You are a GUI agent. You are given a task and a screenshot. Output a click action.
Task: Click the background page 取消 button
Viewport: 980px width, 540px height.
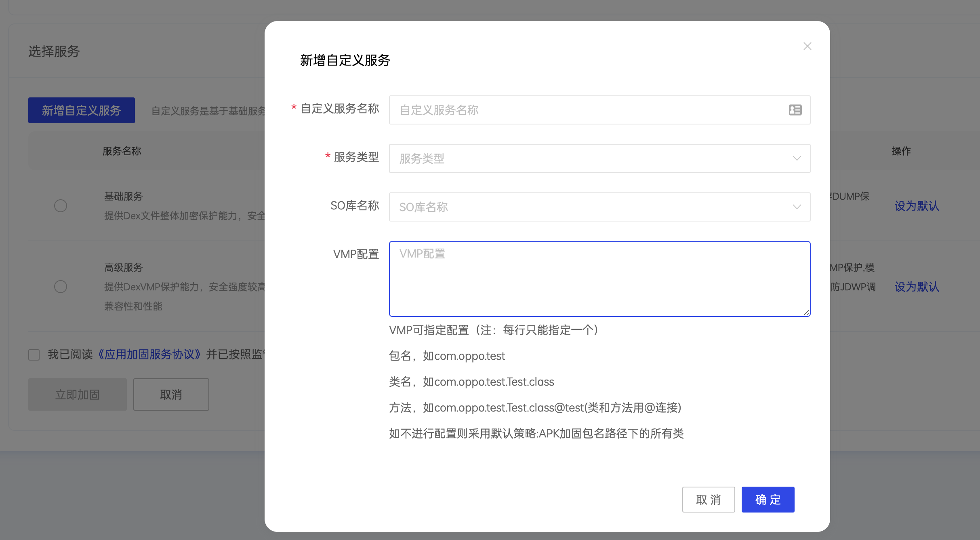[x=171, y=394]
